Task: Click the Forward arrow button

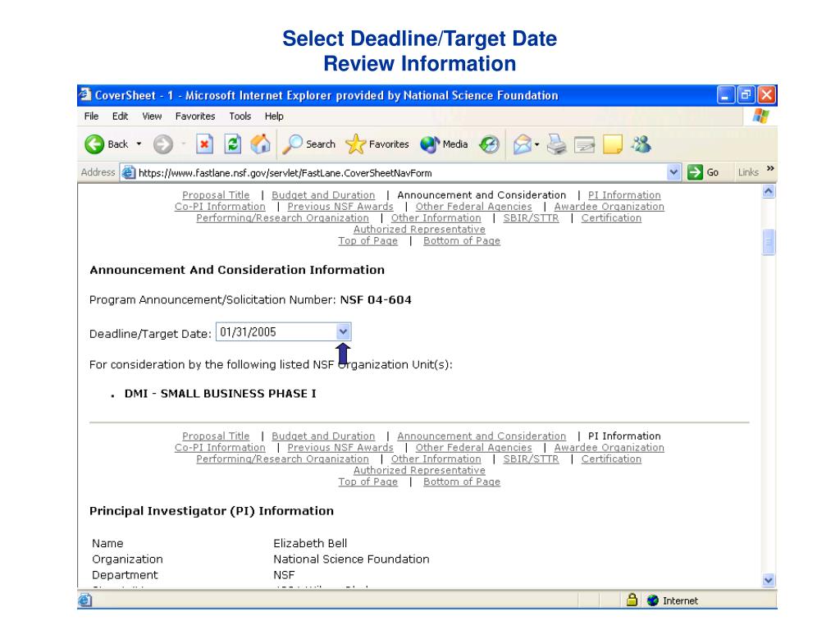Action: (163, 144)
